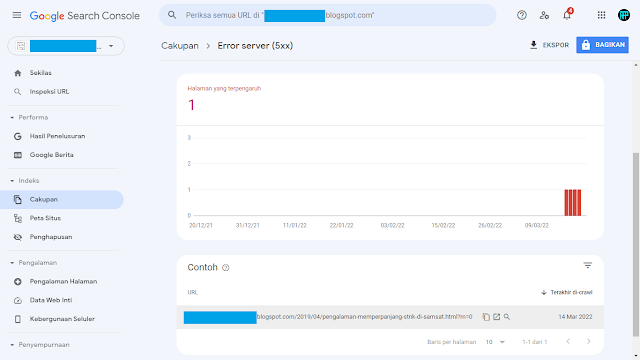Click the red bars in the chart
The height and width of the screenshot is (360, 640).
coord(573,202)
